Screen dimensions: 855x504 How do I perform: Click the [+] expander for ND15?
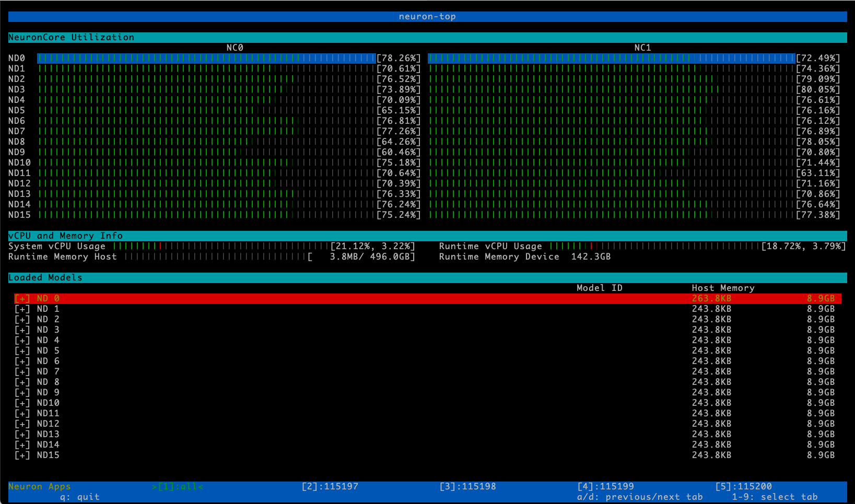click(22, 455)
